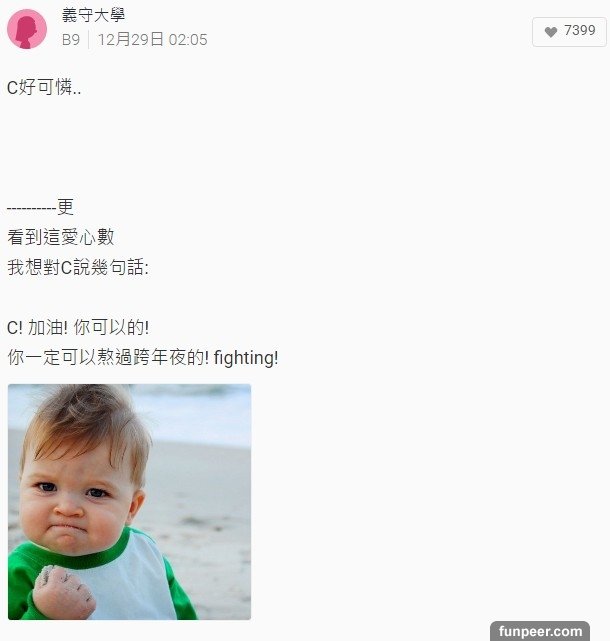
Task: Open the 義守大學 school name
Action: (93, 16)
